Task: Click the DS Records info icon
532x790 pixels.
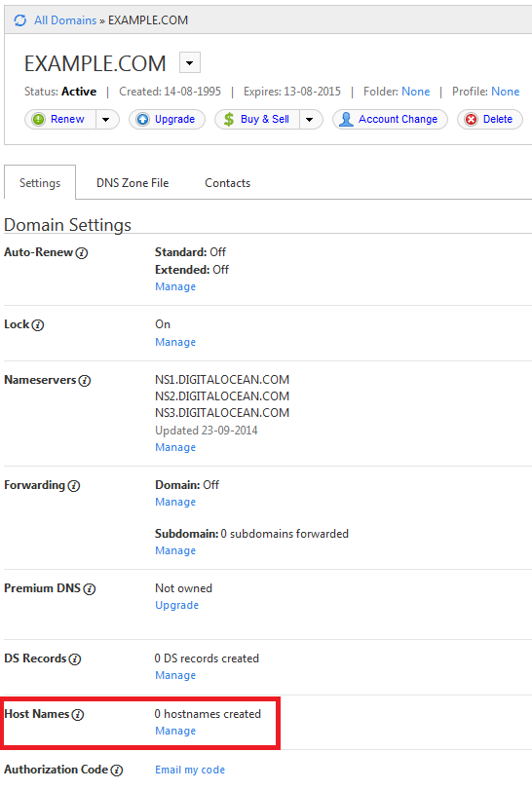Action: click(x=75, y=659)
